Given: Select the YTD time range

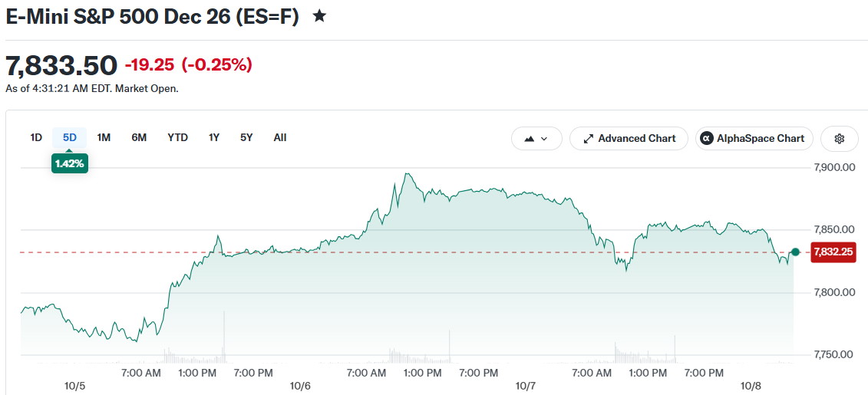Looking at the screenshot, I should click(x=178, y=138).
